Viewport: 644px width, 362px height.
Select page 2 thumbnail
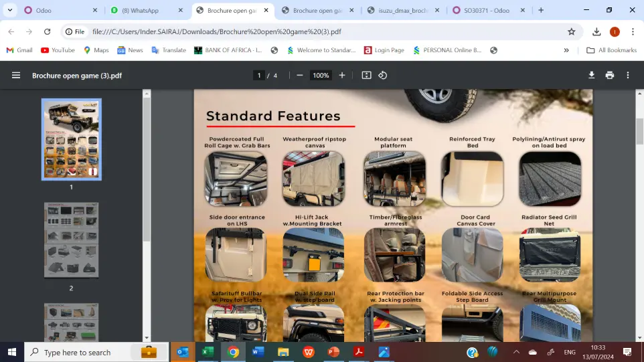(x=71, y=240)
